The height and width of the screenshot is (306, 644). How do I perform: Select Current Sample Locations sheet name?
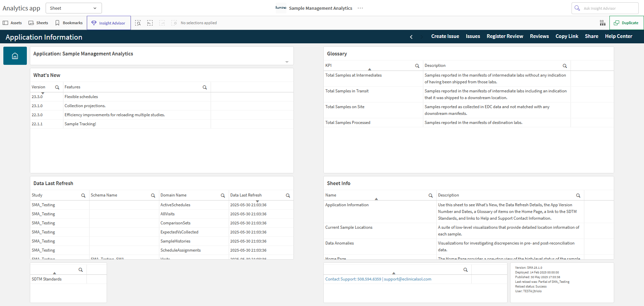tap(349, 227)
